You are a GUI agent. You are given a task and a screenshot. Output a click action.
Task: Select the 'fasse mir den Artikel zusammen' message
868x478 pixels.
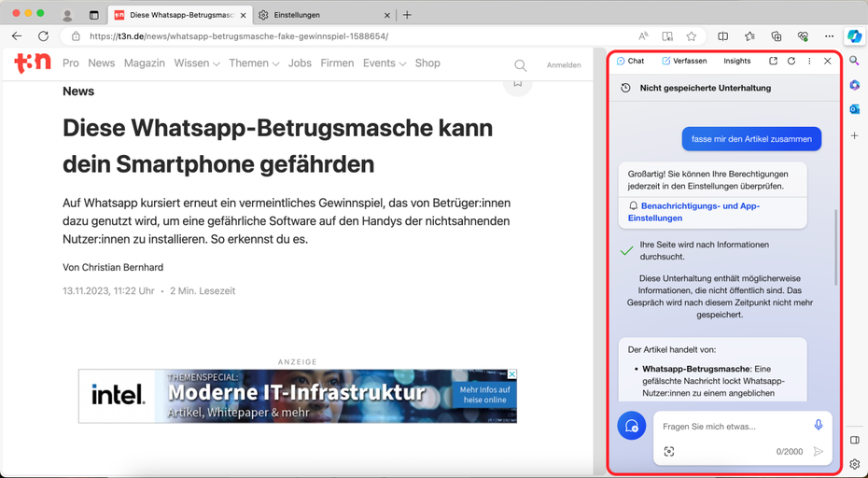click(751, 139)
